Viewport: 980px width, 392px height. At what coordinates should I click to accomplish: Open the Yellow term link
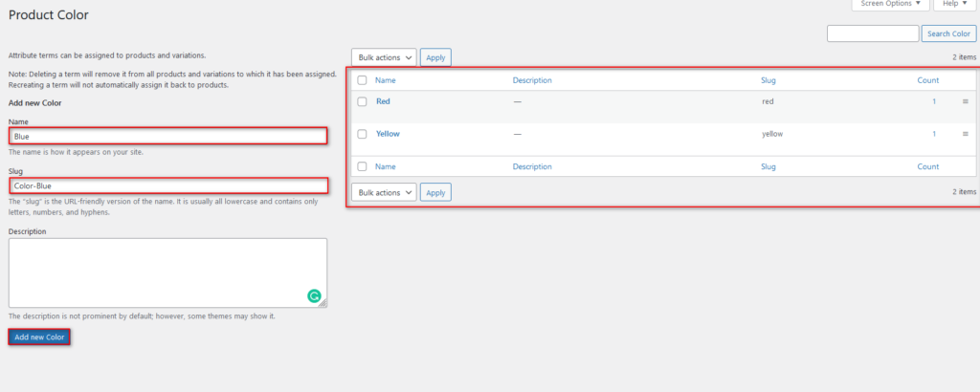click(x=388, y=134)
